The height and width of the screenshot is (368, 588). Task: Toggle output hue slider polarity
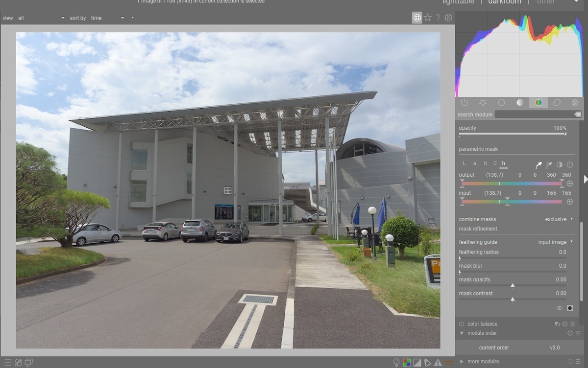pos(570,184)
